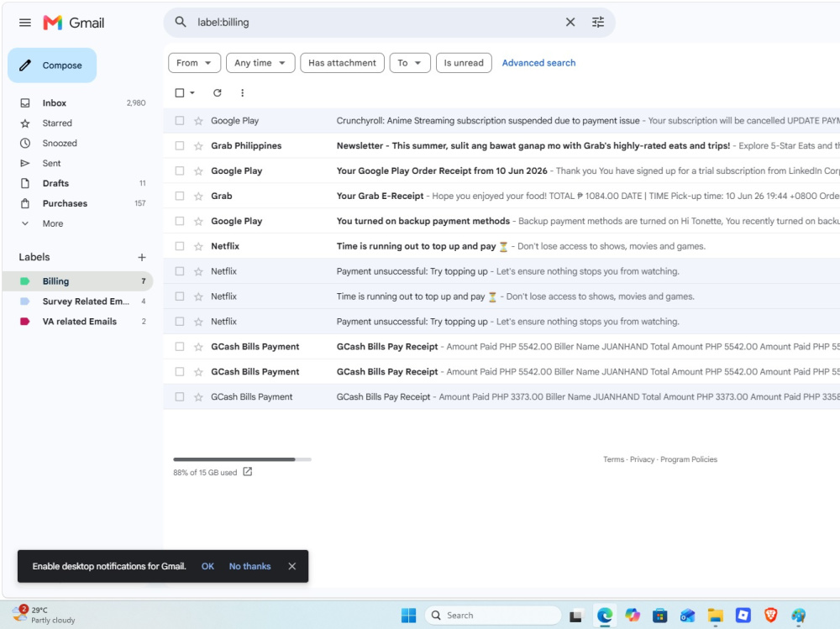The height and width of the screenshot is (629, 840).
Task: Open the Terms link
Action: tap(613, 459)
